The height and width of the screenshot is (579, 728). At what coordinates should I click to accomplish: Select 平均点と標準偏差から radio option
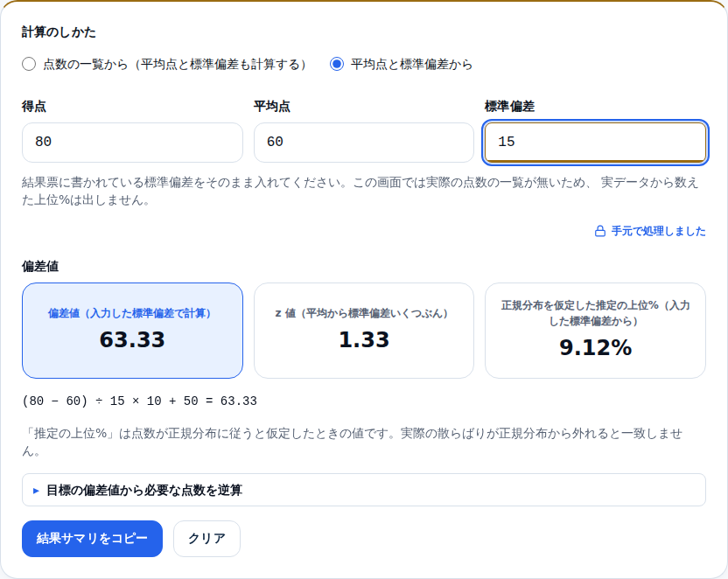[x=337, y=64]
